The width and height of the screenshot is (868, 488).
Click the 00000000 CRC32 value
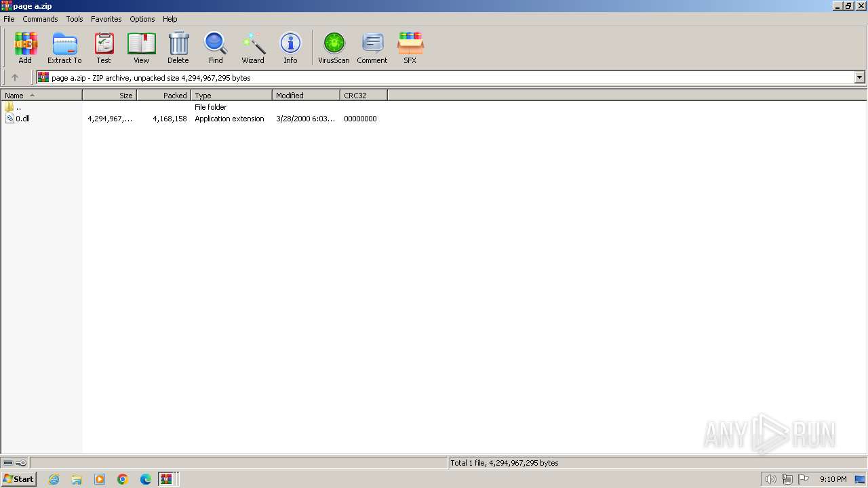click(360, 119)
